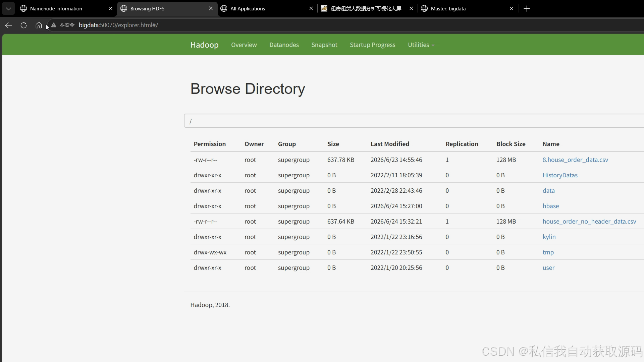Close the Namenode information tab
644x362 pixels.
coord(111,9)
